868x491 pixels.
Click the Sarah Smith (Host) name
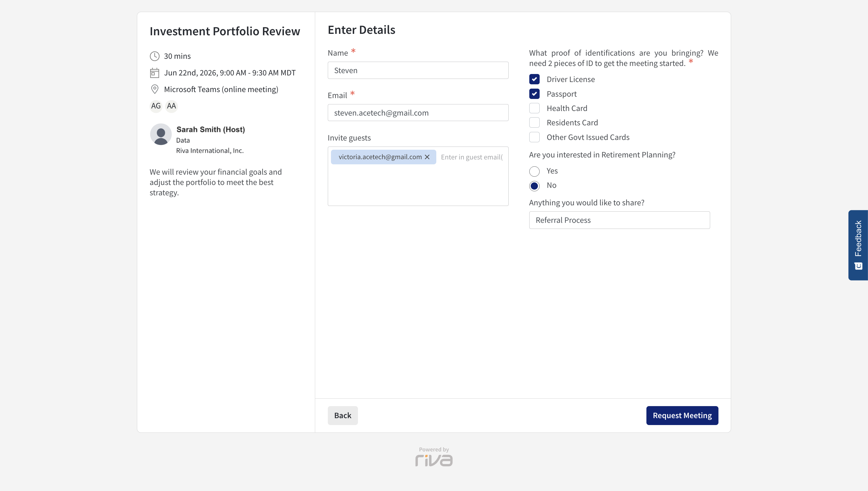pos(211,130)
